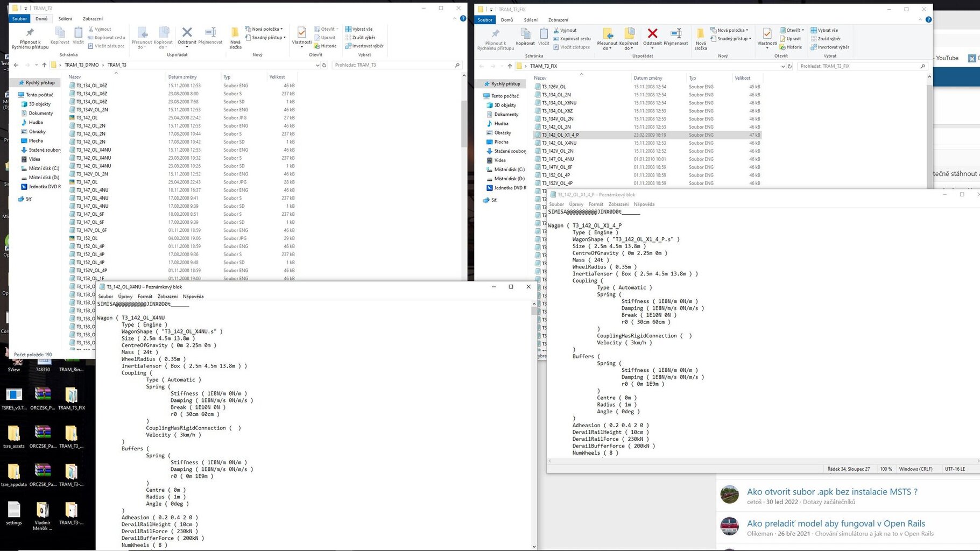980x551 pixels.
Task: Expand Snadný přístup dropdown in TRAM_T3_FIX window
Action: tap(732, 39)
